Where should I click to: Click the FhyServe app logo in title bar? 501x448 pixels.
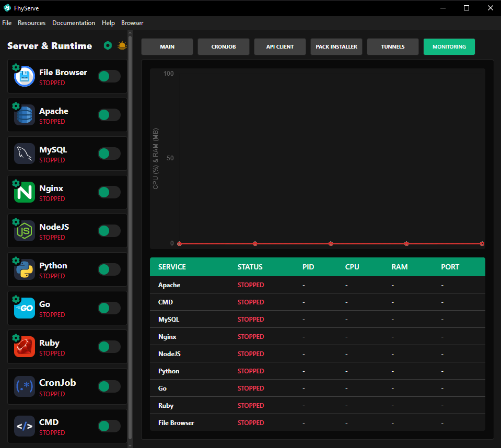click(x=7, y=8)
